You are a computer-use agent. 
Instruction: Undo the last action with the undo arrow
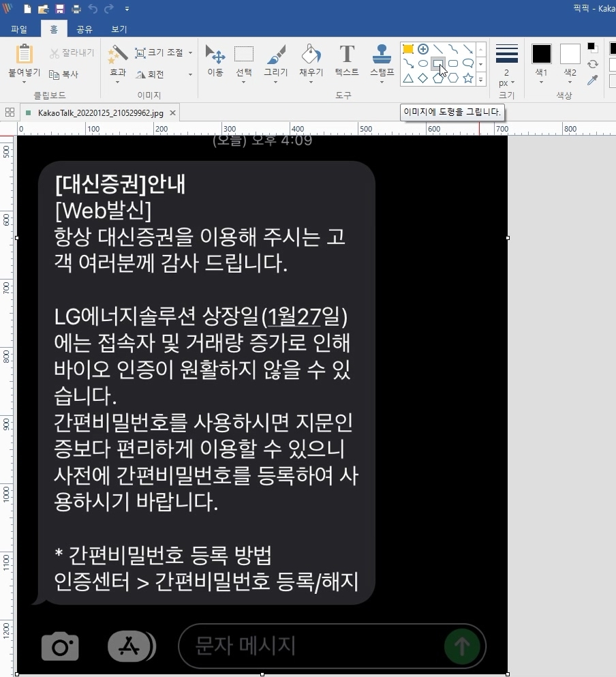[x=93, y=9]
